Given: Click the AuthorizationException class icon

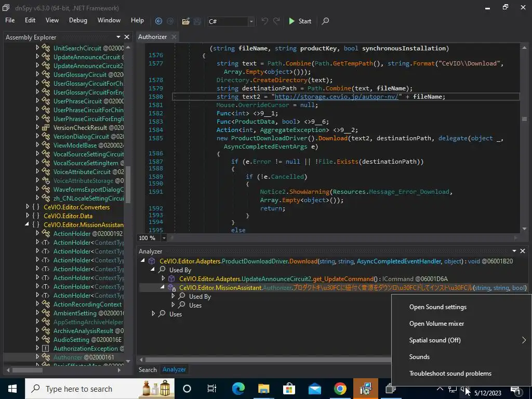Looking at the screenshot, I should pos(46,348).
